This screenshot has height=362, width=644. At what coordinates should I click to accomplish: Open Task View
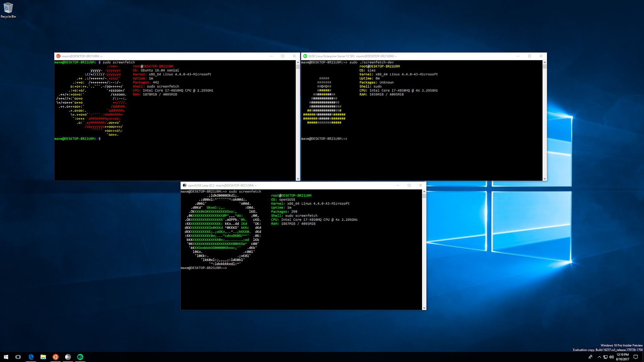18,357
